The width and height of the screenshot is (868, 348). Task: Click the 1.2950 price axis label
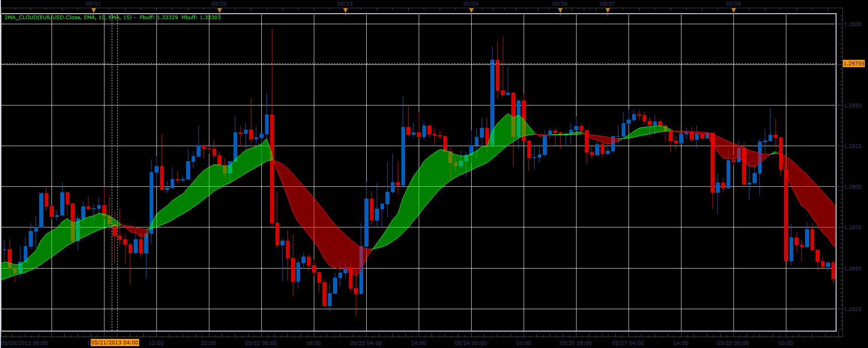click(x=853, y=105)
